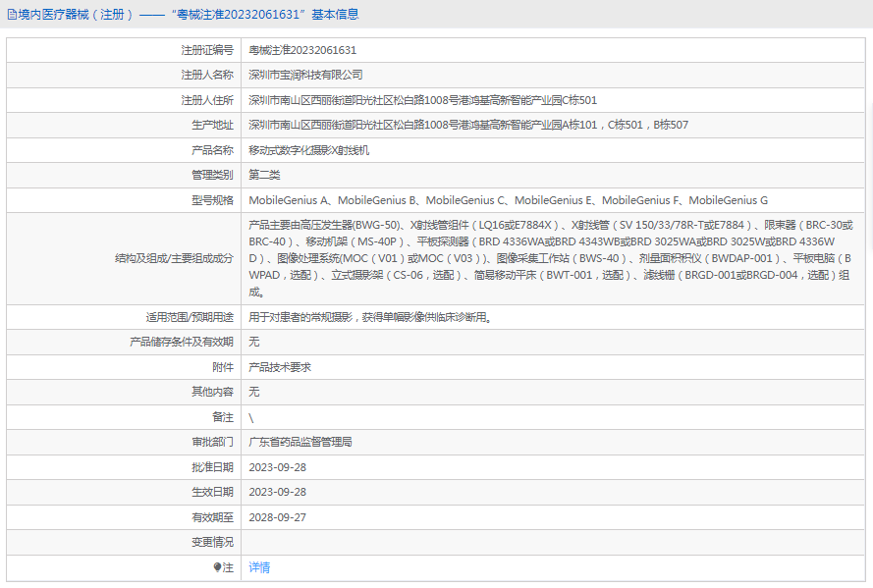Click the bulb icon beside 注
This screenshot has height=588, width=873.
click(217, 566)
